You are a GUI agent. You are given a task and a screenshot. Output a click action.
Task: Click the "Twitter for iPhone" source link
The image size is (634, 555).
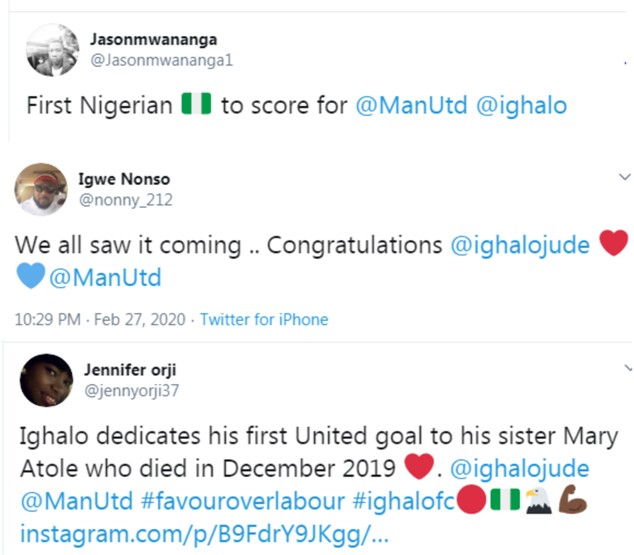coord(264,320)
